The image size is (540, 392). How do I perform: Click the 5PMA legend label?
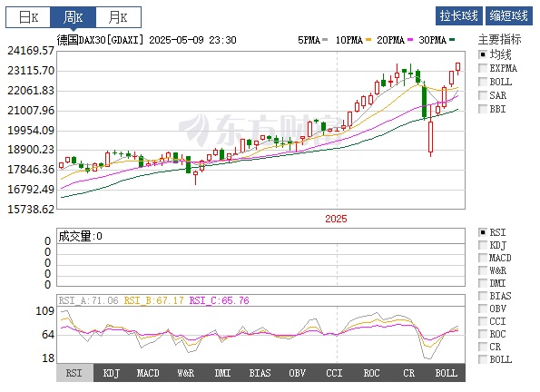tap(309, 40)
